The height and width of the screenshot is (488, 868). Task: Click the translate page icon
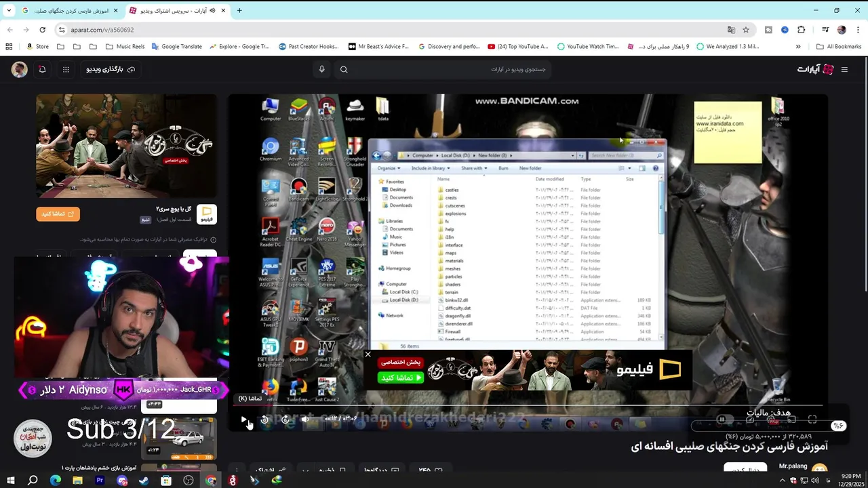click(731, 30)
